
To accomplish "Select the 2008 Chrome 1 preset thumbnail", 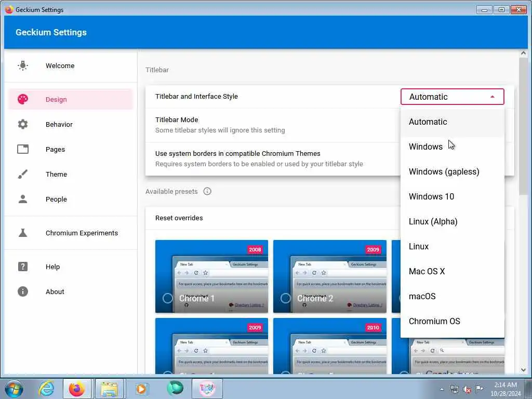I will [211, 276].
